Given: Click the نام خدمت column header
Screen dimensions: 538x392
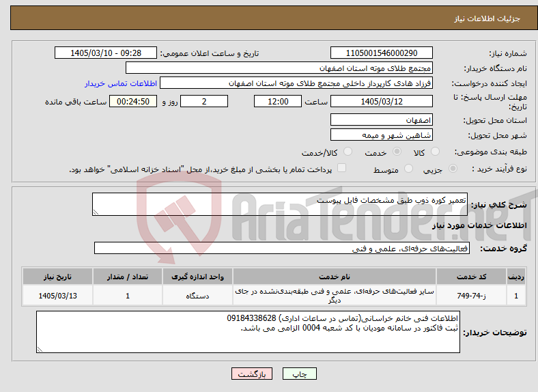Looking at the screenshot, I should coord(335,277).
